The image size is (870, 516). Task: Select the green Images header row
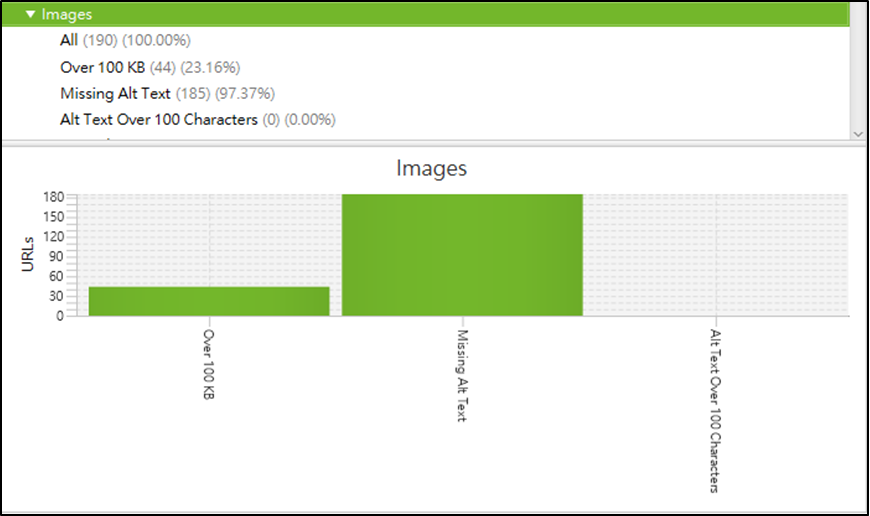point(426,14)
